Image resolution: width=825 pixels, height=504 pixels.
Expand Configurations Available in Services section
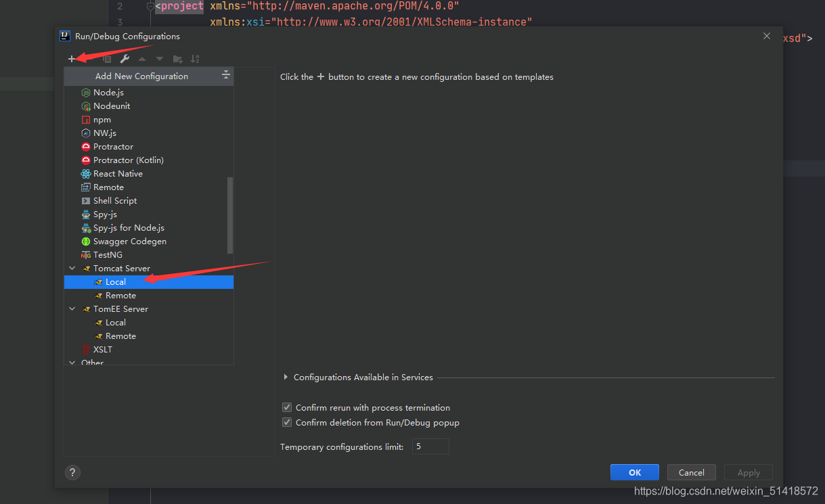point(286,377)
